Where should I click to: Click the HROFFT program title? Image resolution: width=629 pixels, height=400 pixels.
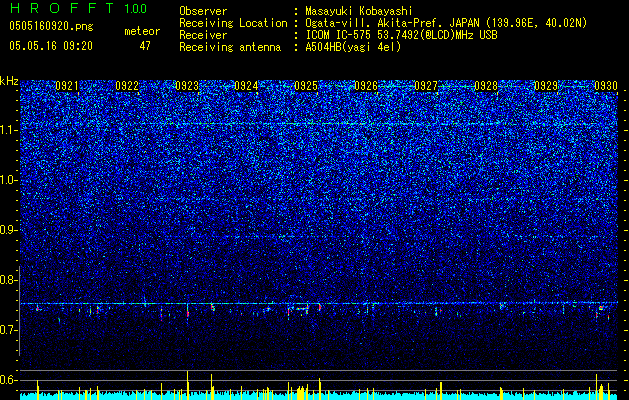(62, 8)
